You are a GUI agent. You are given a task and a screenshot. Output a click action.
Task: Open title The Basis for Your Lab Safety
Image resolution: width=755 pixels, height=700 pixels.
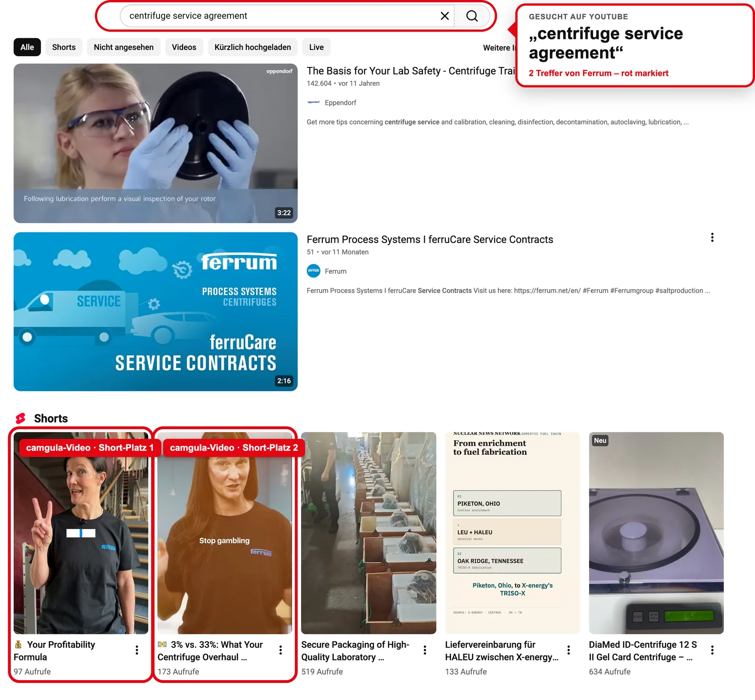(x=411, y=71)
